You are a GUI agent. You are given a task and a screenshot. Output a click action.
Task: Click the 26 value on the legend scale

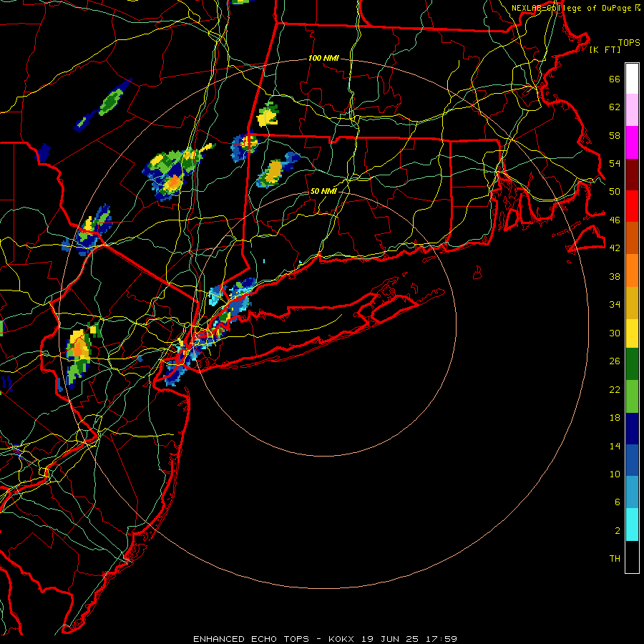point(615,361)
